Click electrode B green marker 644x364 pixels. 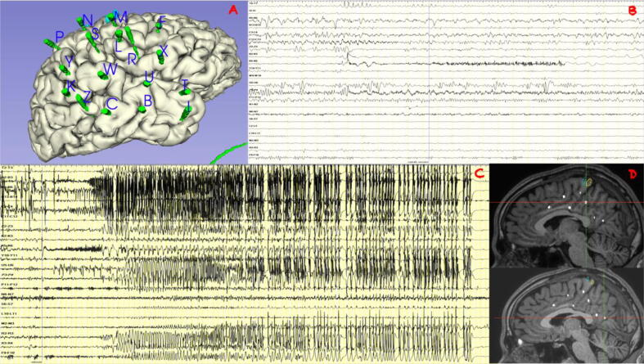(143, 107)
